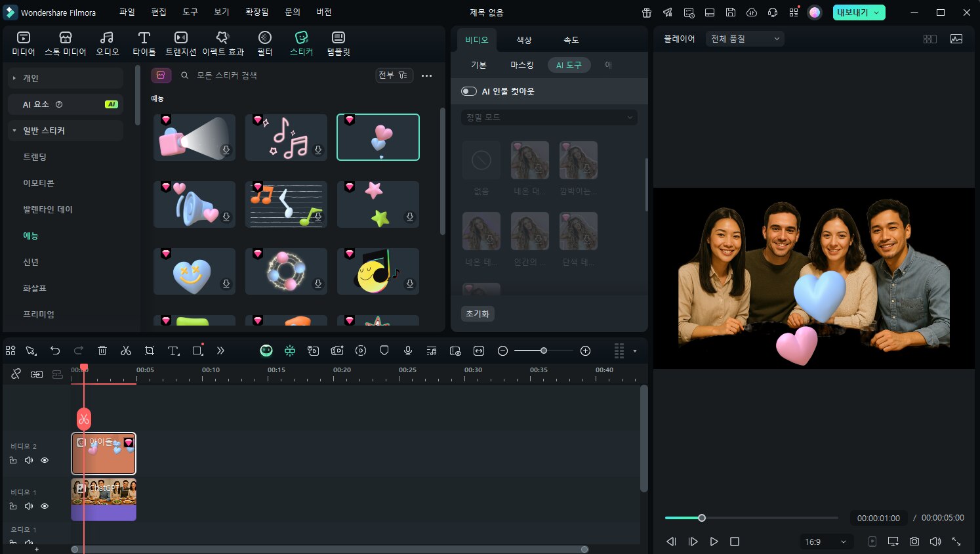Click the save project icon in title bar

731,12
